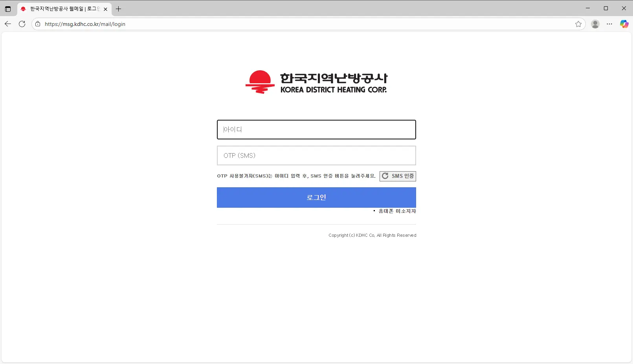Click the blue 로그인 button

click(316, 198)
